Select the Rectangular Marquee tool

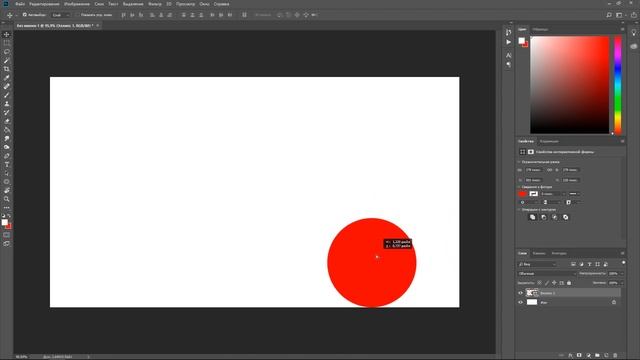coord(7,43)
